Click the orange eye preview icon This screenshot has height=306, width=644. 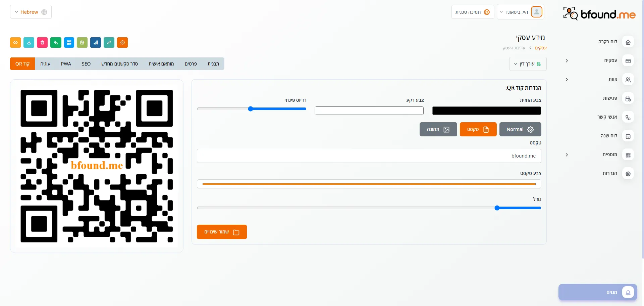pyautogui.click(x=15, y=43)
